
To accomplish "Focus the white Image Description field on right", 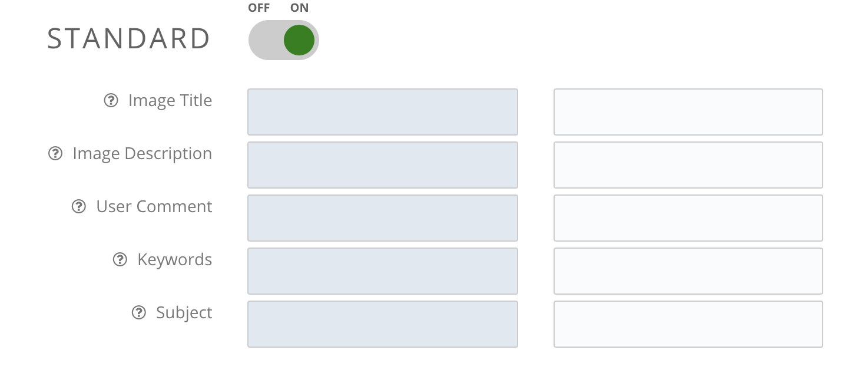I will pos(688,165).
